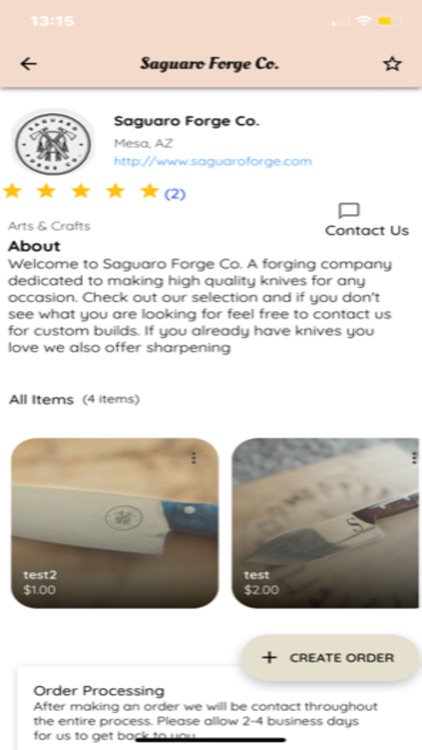The image size is (422, 750).
Task: Select the Arts & Crafts category label
Action: 49,226
